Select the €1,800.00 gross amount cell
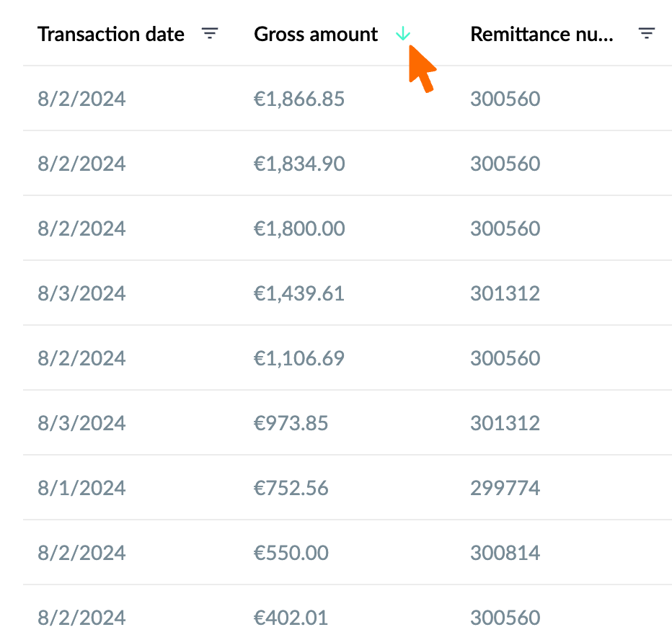This screenshot has width=672, height=640. 299,228
